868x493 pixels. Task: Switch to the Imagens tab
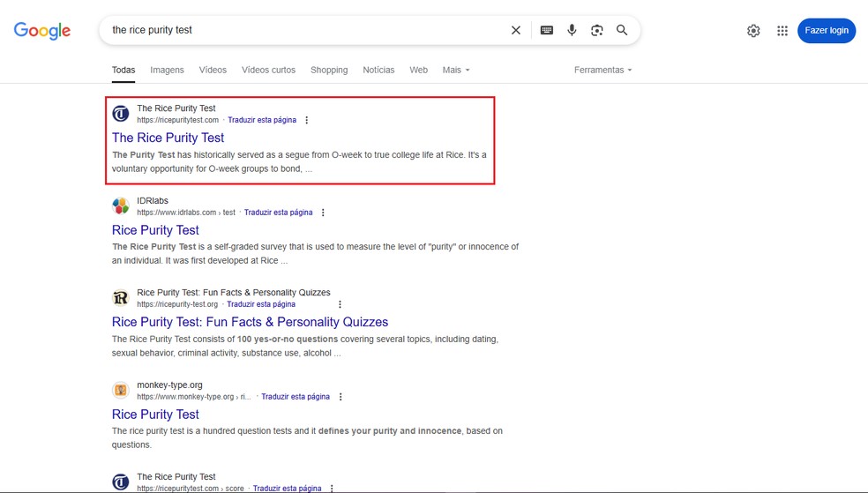click(x=167, y=70)
